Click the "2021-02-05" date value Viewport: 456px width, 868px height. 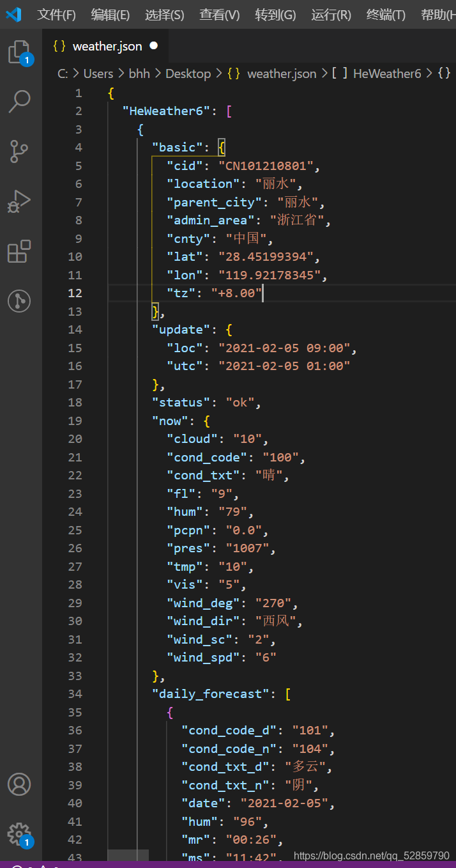(x=284, y=803)
